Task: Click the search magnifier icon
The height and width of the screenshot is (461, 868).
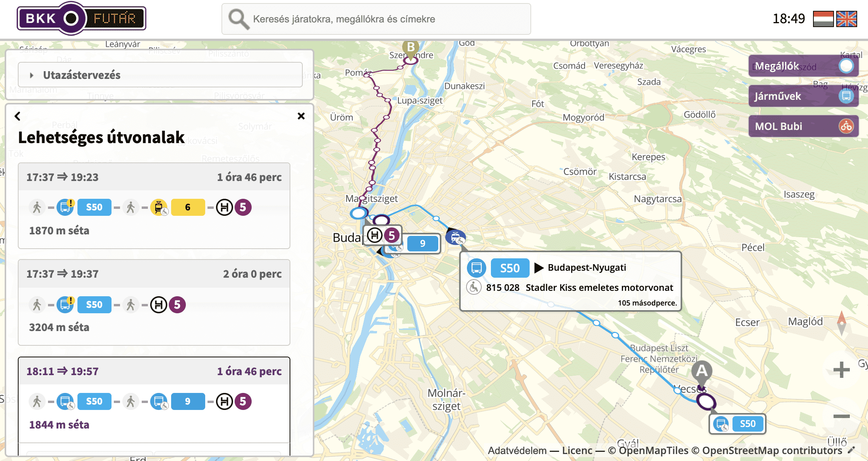Action: (x=238, y=19)
